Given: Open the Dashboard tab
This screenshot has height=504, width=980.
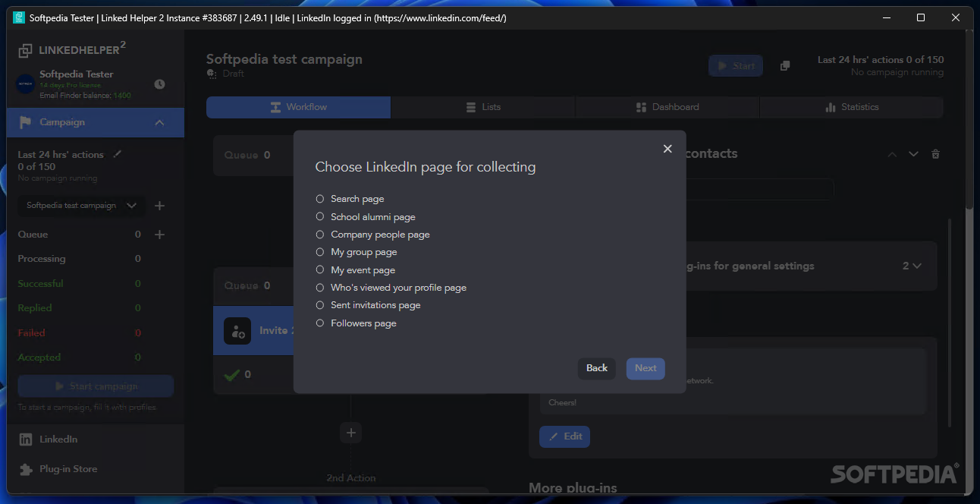Looking at the screenshot, I should coord(667,107).
